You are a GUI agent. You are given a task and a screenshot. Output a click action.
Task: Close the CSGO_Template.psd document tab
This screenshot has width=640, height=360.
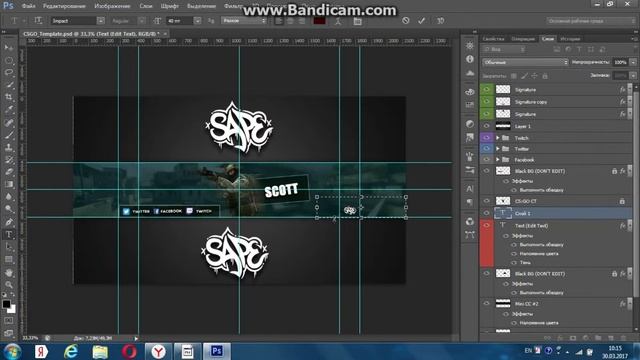(x=165, y=34)
